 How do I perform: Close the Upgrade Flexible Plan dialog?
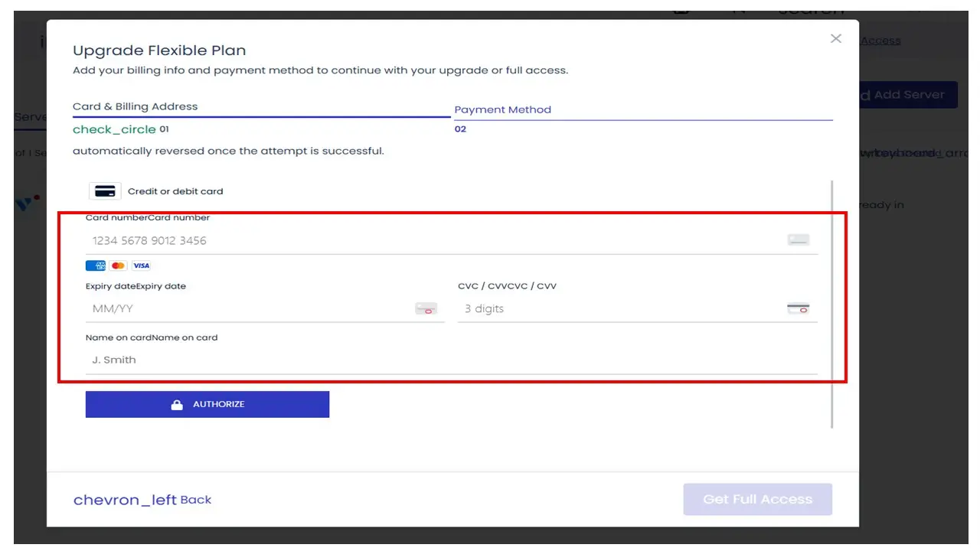[836, 39]
